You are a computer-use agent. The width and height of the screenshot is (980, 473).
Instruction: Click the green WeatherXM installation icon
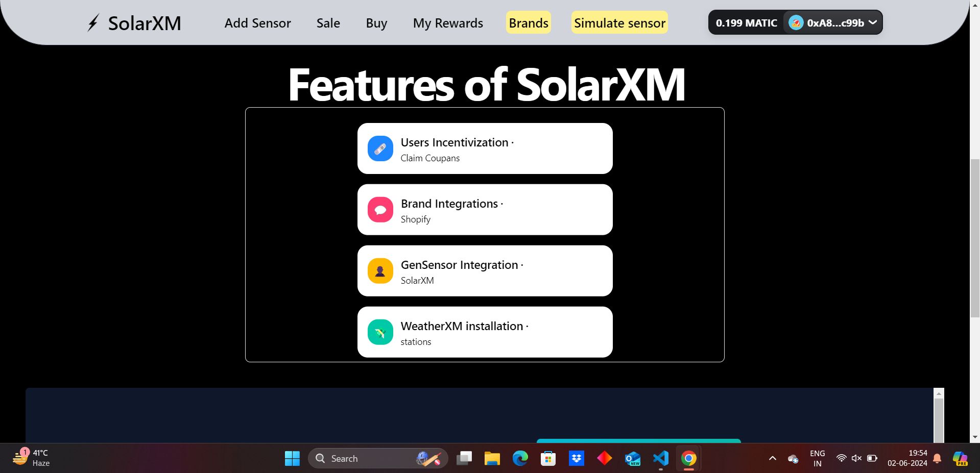380,332
